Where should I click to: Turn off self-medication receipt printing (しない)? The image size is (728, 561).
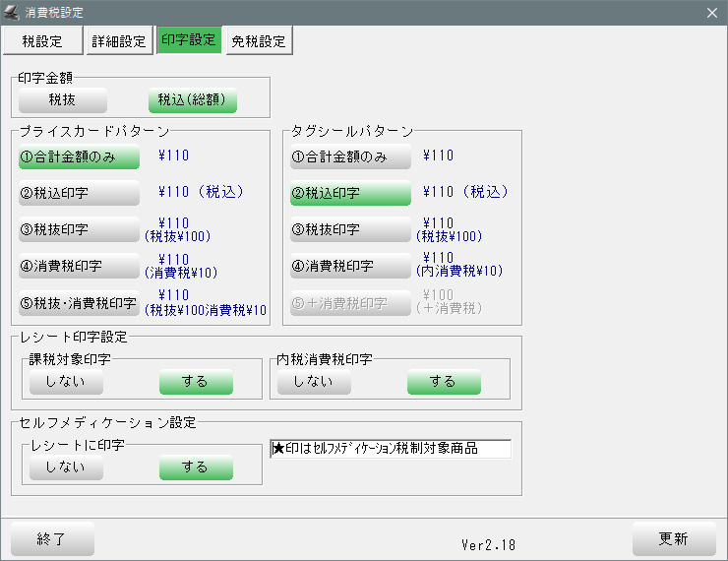click(x=65, y=467)
